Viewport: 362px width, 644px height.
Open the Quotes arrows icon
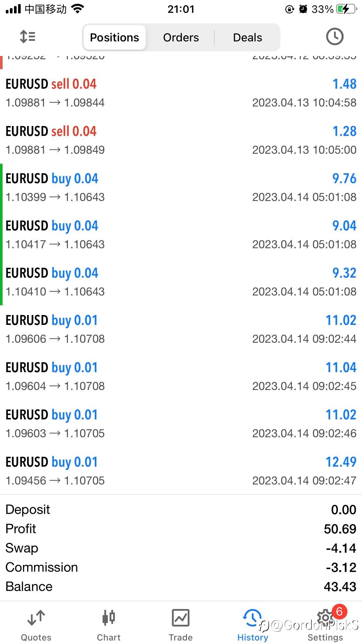point(36,618)
